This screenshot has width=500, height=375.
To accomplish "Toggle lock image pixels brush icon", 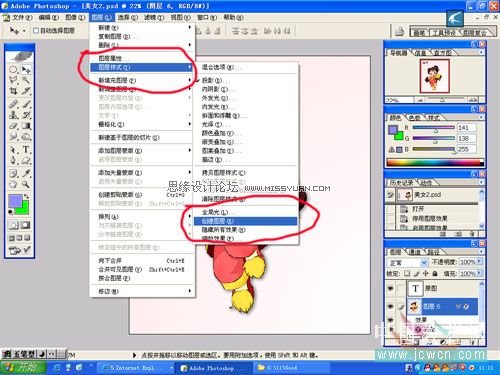I will 417,274.
